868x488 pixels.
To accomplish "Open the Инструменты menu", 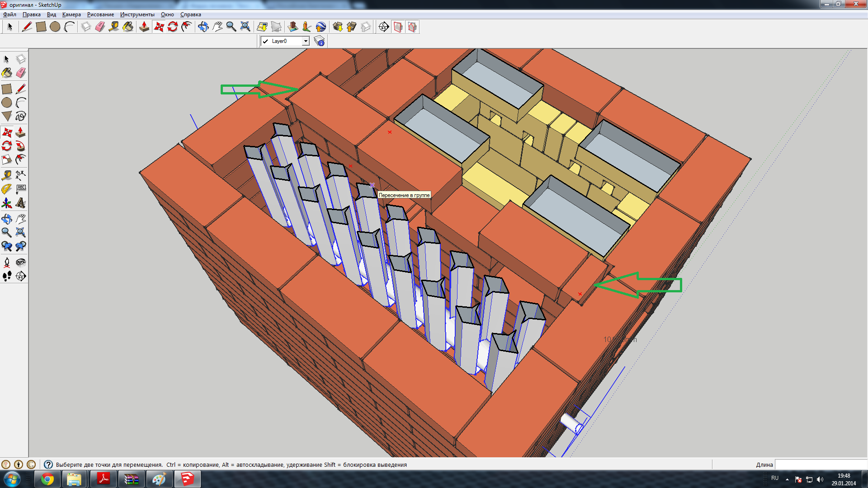I will click(x=137, y=14).
